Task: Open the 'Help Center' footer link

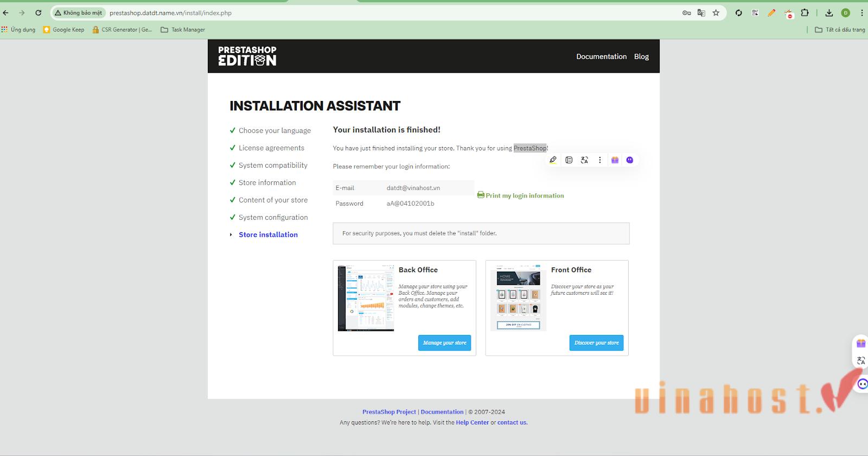Action: 473,422
